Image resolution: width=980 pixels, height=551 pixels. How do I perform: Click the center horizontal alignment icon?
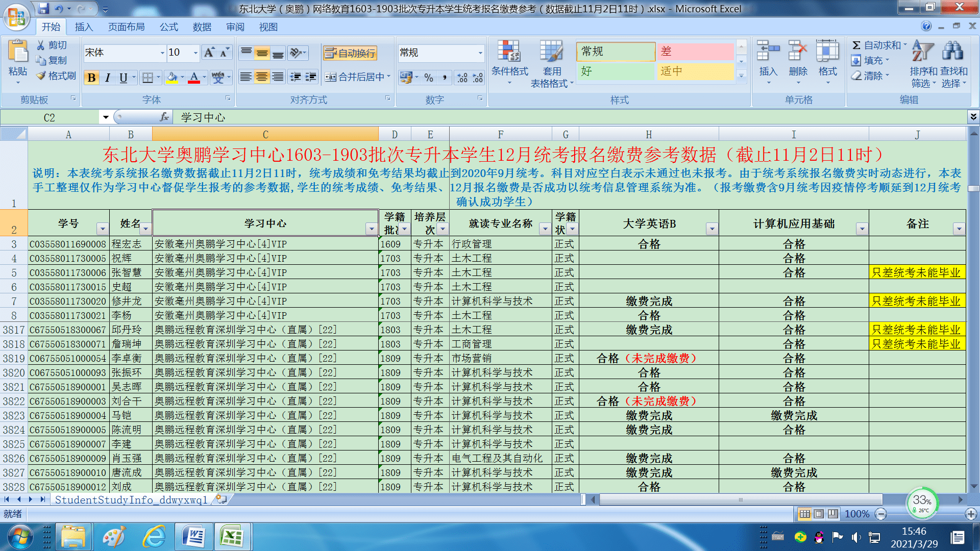tap(262, 77)
